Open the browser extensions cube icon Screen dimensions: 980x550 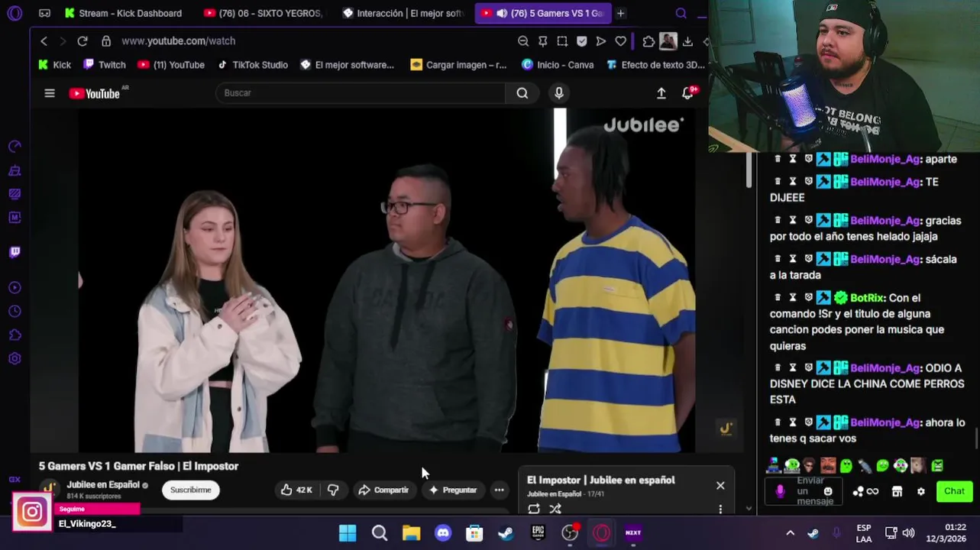pos(648,40)
